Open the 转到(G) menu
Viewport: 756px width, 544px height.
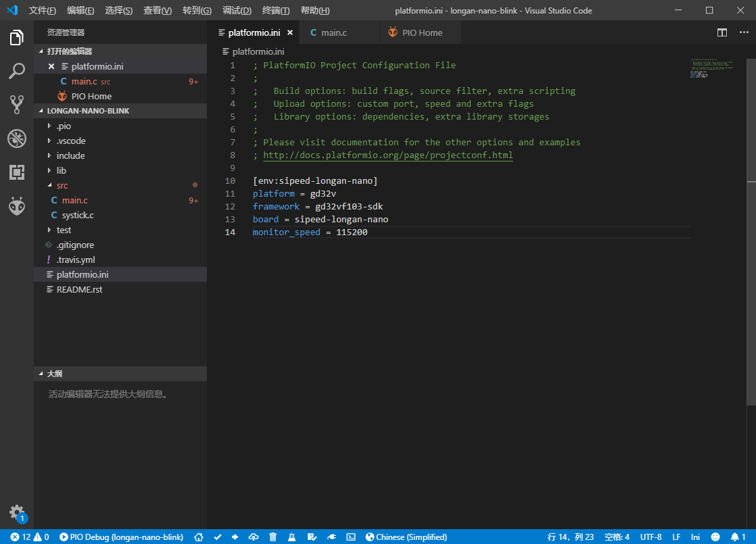[197, 11]
